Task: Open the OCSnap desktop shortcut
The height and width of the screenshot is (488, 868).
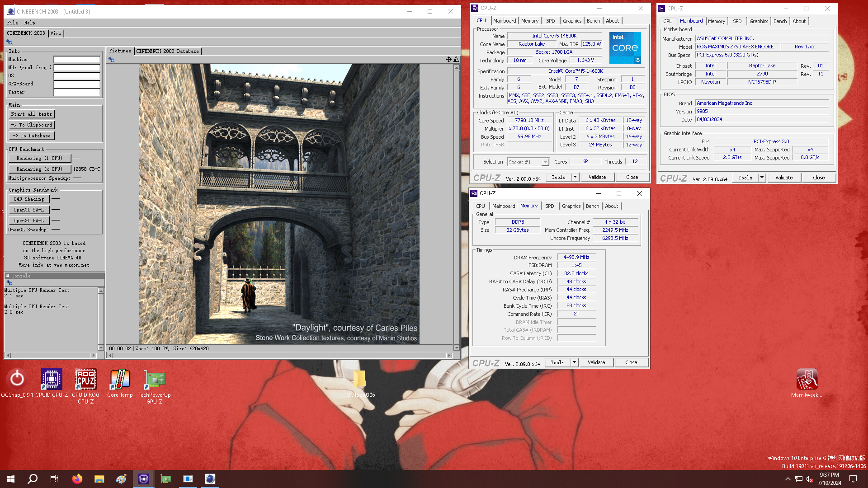Action: (17, 383)
